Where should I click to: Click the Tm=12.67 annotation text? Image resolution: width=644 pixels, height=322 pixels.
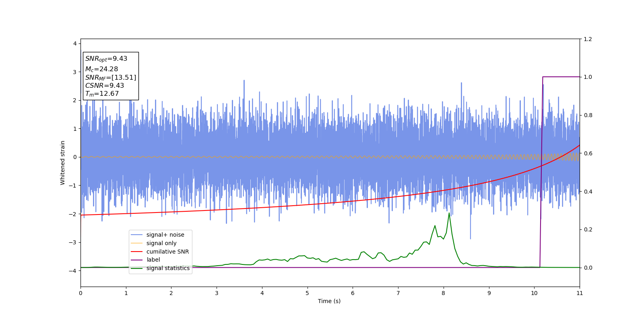click(102, 94)
